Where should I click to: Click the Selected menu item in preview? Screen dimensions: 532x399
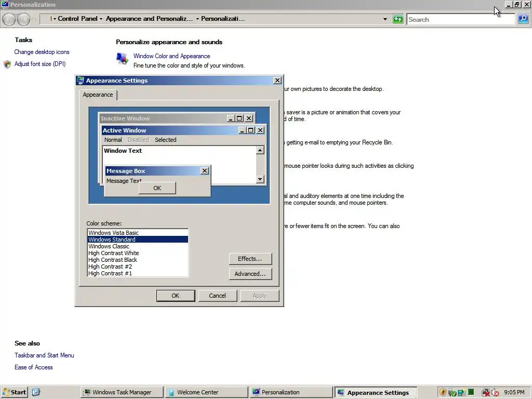[166, 140]
